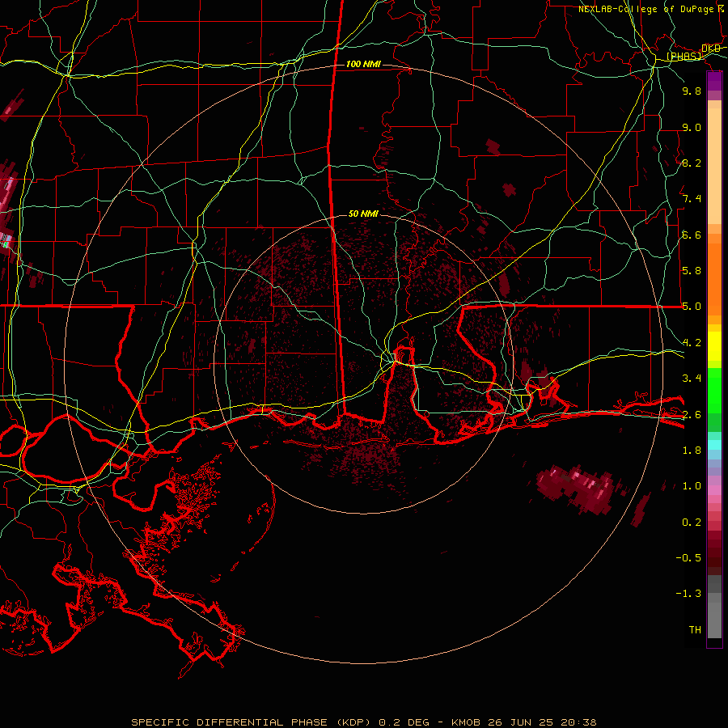Image resolution: width=728 pixels, height=728 pixels.
Task: Pick the purple segment atop the color bar
Action: (x=714, y=81)
